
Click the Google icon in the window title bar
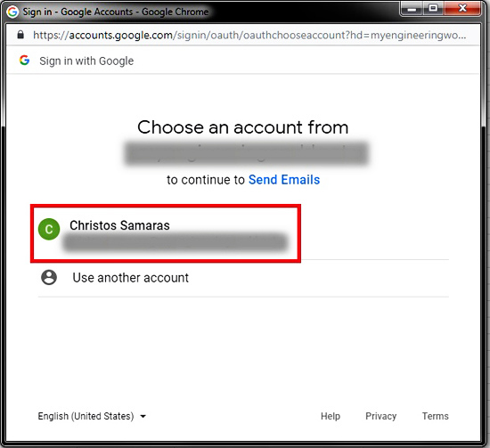12,12
